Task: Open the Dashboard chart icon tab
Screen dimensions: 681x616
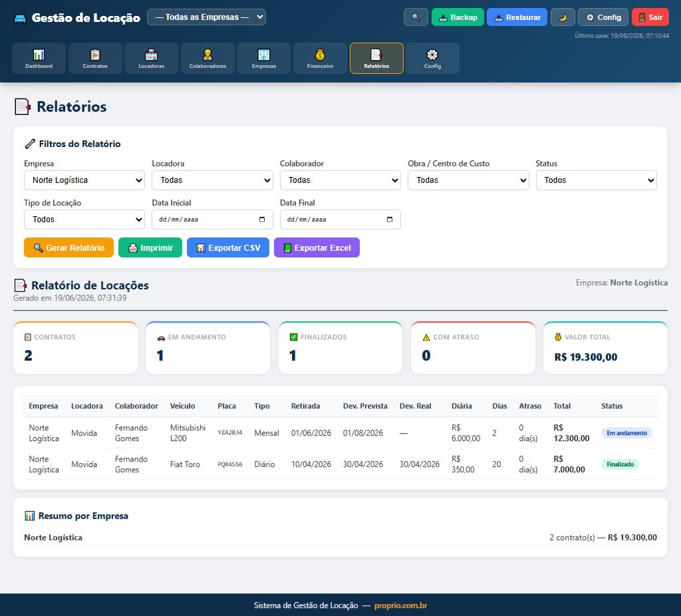Action: (39, 59)
